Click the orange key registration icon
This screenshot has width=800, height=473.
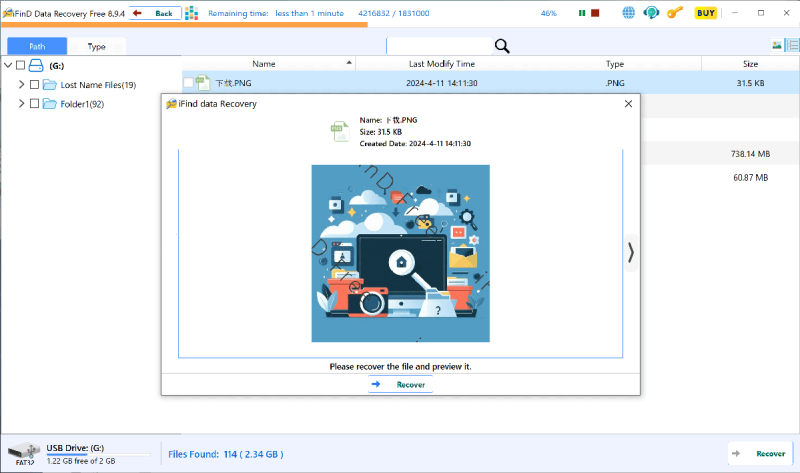(674, 13)
